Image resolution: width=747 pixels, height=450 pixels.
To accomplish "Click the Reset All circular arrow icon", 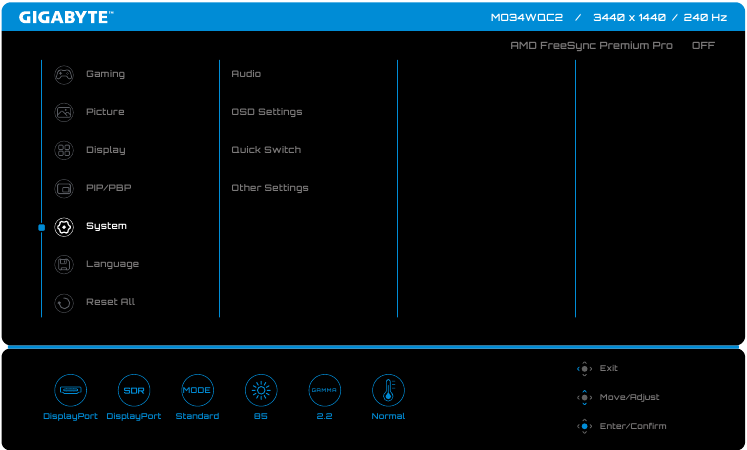I will [64, 302].
